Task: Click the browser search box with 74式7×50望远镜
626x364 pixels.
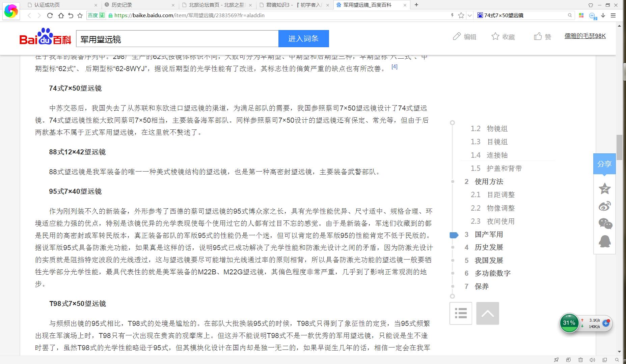Action: 524,15
